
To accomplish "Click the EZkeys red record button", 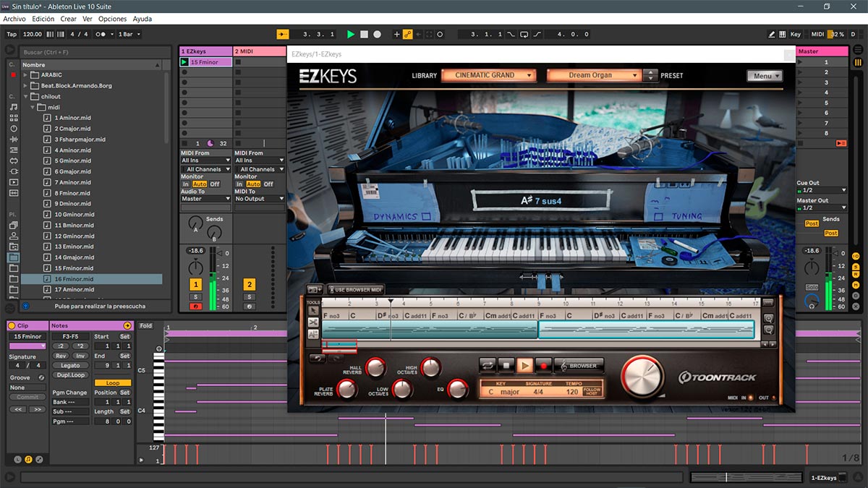I will click(x=543, y=366).
